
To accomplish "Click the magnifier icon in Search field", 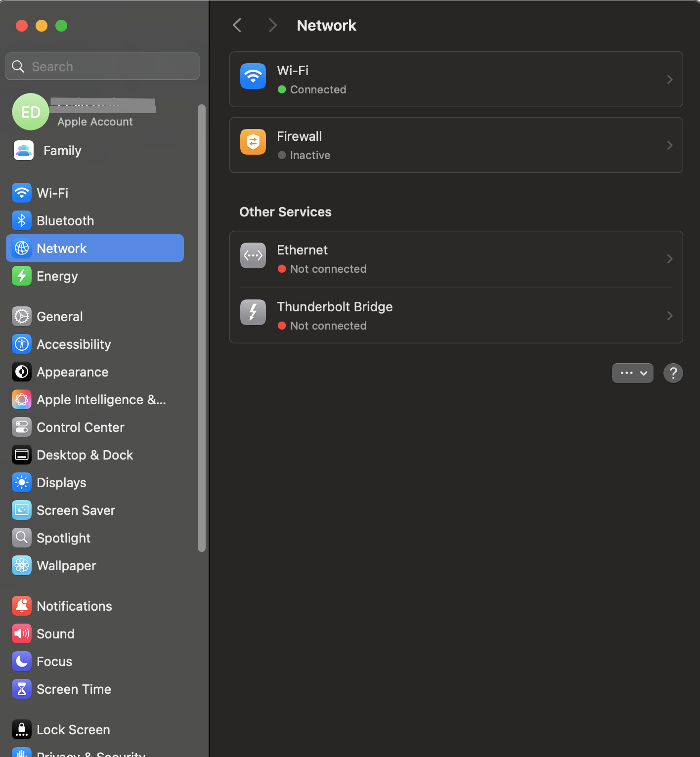I will tap(18, 66).
